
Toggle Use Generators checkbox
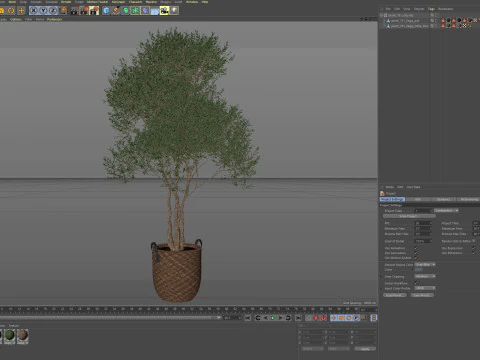pyautogui.click(x=416, y=253)
